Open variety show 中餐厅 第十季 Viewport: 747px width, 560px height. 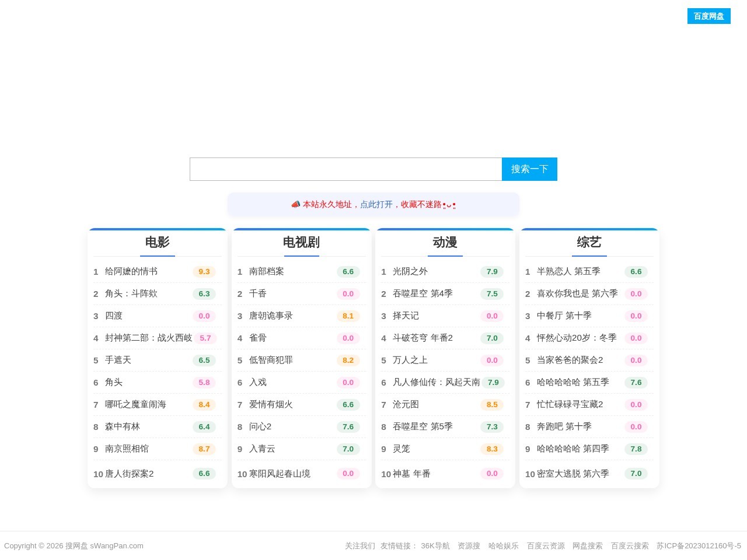click(x=564, y=316)
